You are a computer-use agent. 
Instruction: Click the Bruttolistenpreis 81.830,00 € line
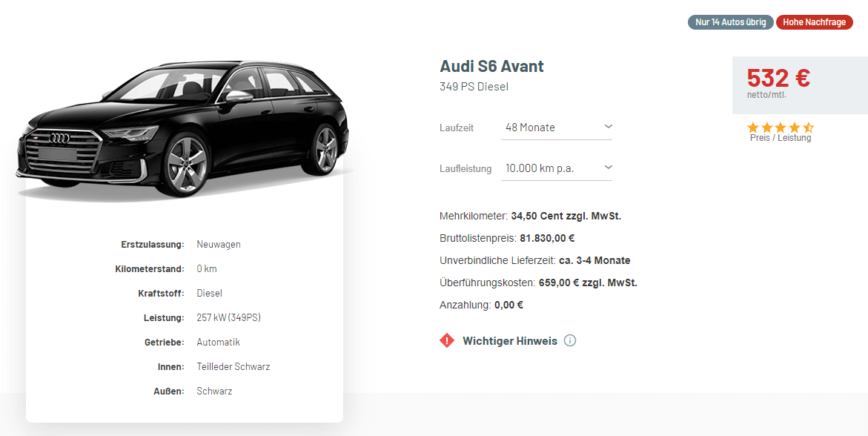(507, 238)
